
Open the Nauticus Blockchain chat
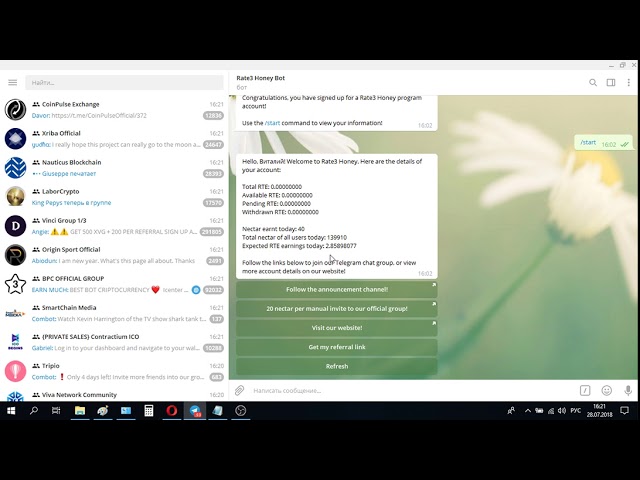pyautogui.click(x=114, y=168)
